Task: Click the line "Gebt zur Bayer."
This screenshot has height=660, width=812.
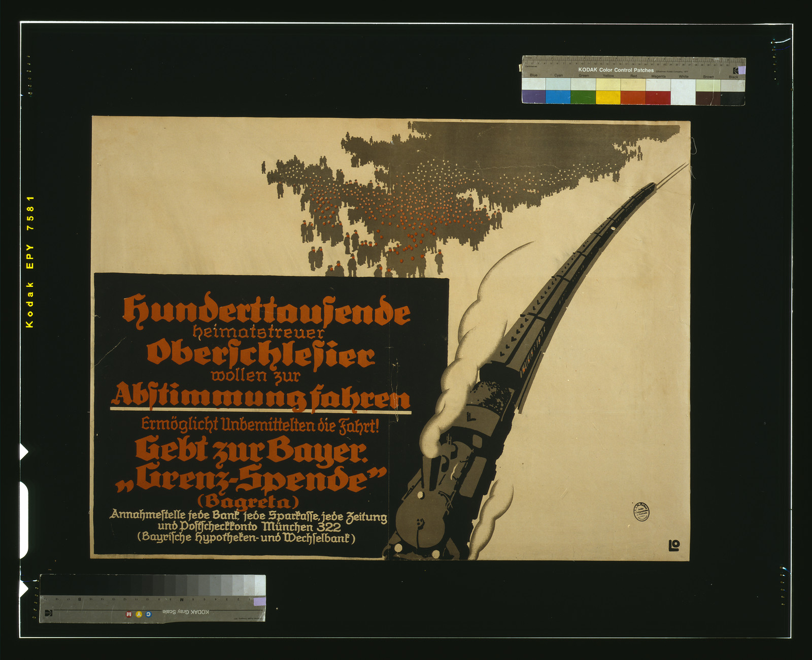Action: [251, 451]
